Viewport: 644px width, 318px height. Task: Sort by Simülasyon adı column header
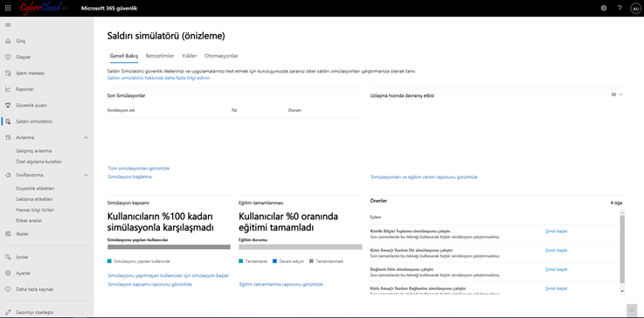121,111
